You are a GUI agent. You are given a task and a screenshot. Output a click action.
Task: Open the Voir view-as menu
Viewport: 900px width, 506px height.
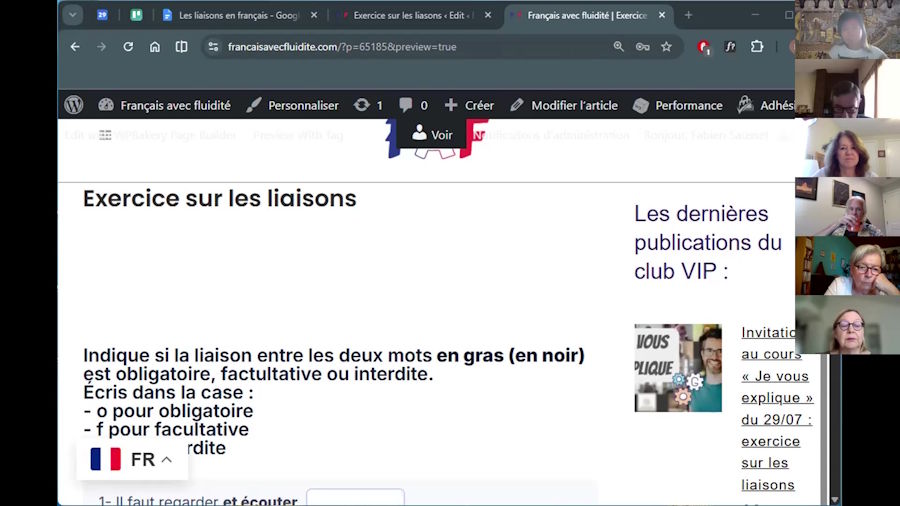pos(432,134)
